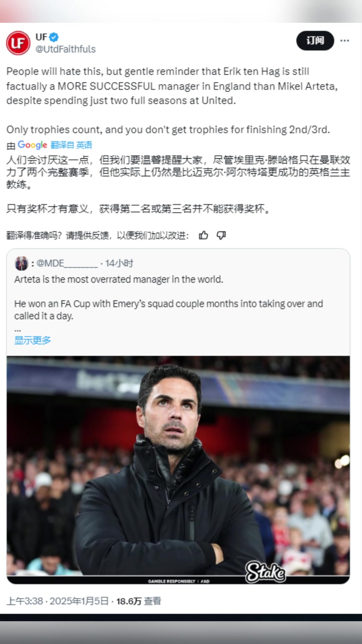Viewport: 362px width, 644px height.
Task: Rate the translation with thumbs down
Action: coord(221,235)
